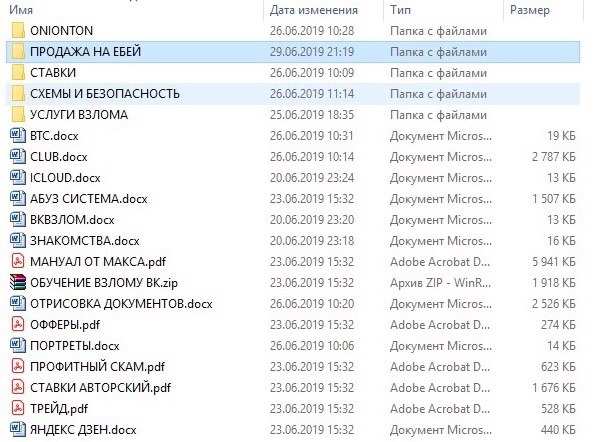Select the file name CLUB.docx
The width and height of the screenshot is (602, 442).
coord(59,157)
